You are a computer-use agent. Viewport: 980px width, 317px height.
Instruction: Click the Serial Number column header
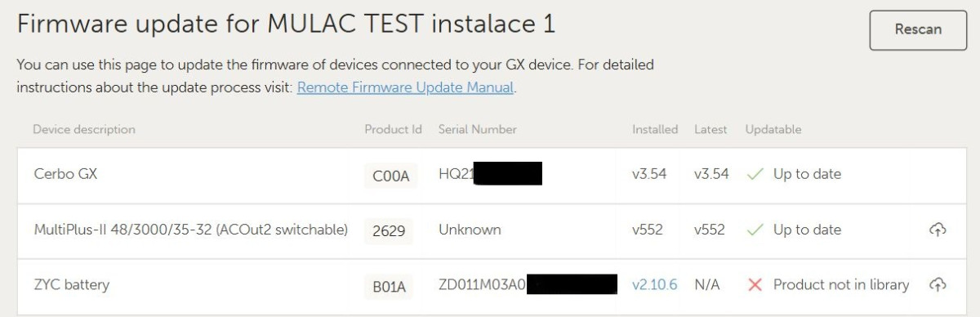click(478, 129)
